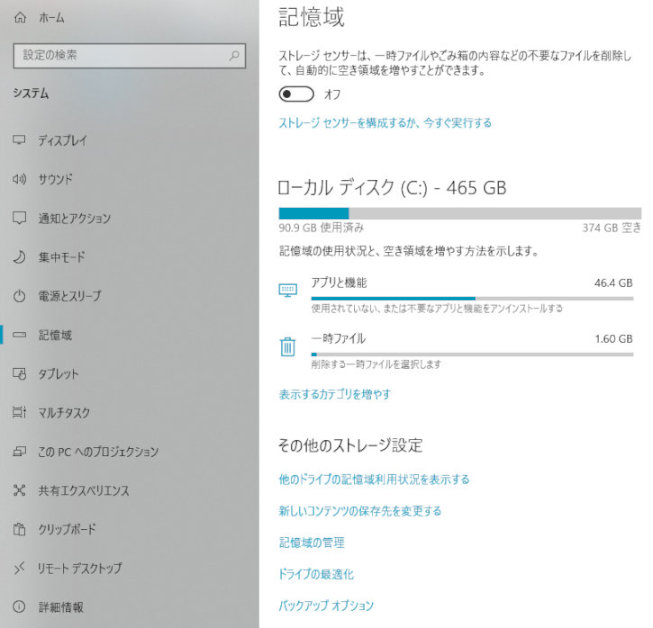Open 電源とスリープ settings
The height and width of the screenshot is (628, 653).
click(x=70, y=296)
